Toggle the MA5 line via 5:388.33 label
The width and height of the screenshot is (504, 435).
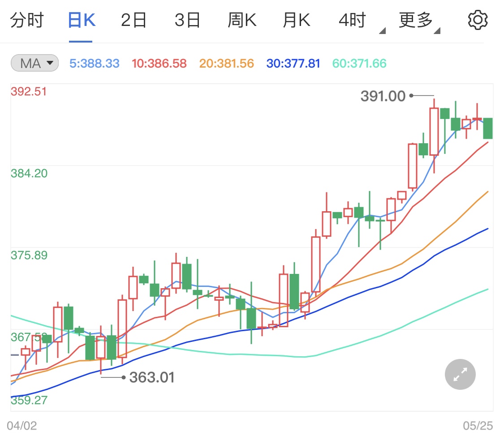tap(94, 63)
